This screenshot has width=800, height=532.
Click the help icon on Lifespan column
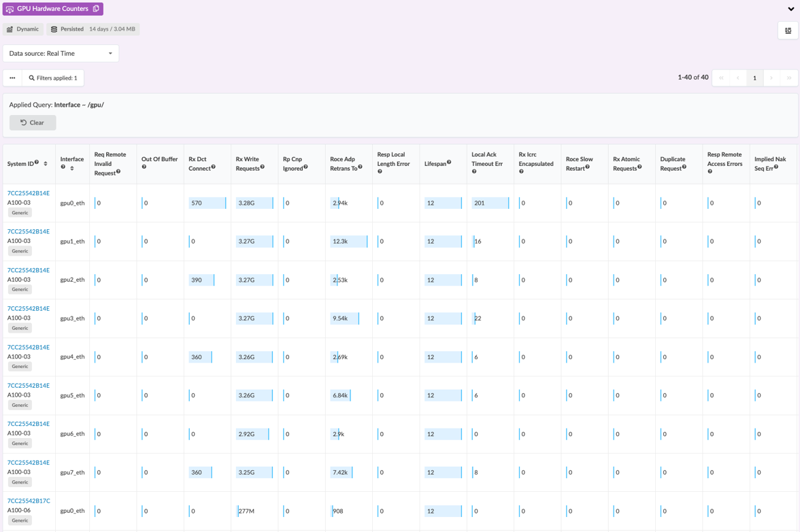tap(449, 163)
